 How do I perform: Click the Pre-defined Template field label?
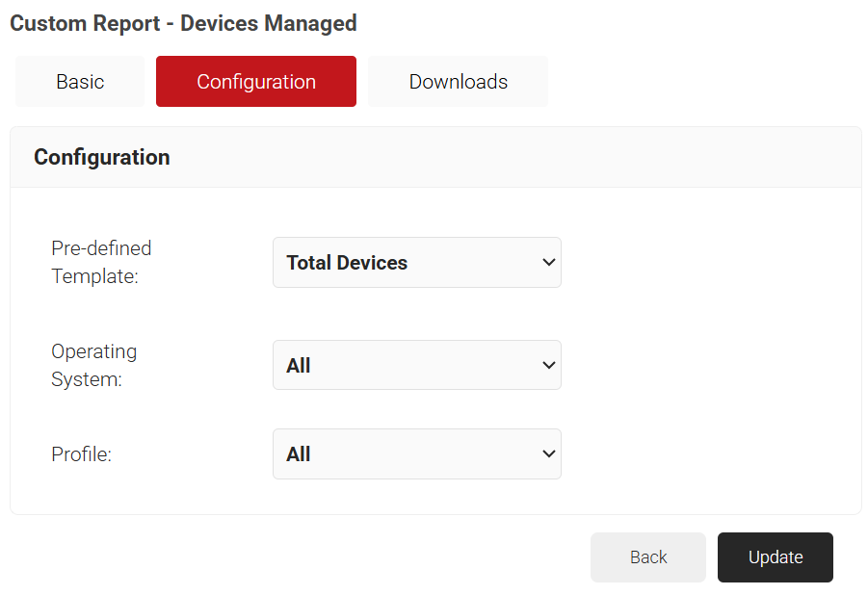point(101,262)
